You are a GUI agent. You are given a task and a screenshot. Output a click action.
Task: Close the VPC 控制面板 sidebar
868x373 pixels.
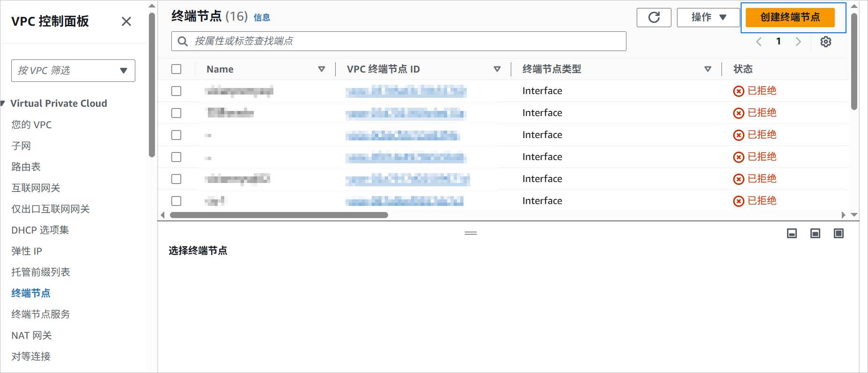(x=126, y=22)
